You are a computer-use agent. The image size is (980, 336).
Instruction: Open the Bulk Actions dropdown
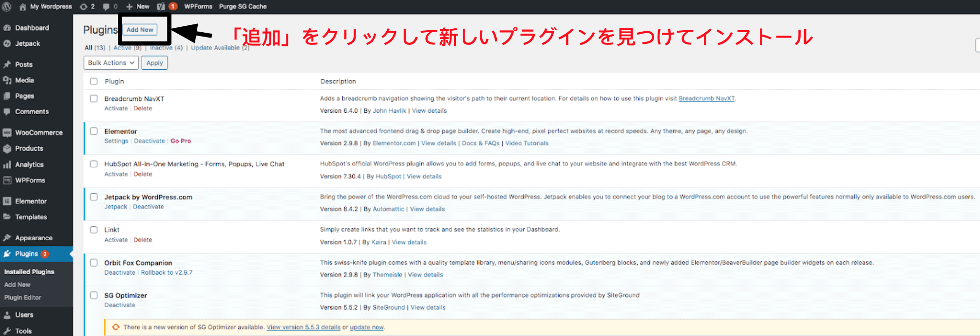pyautogui.click(x=111, y=63)
